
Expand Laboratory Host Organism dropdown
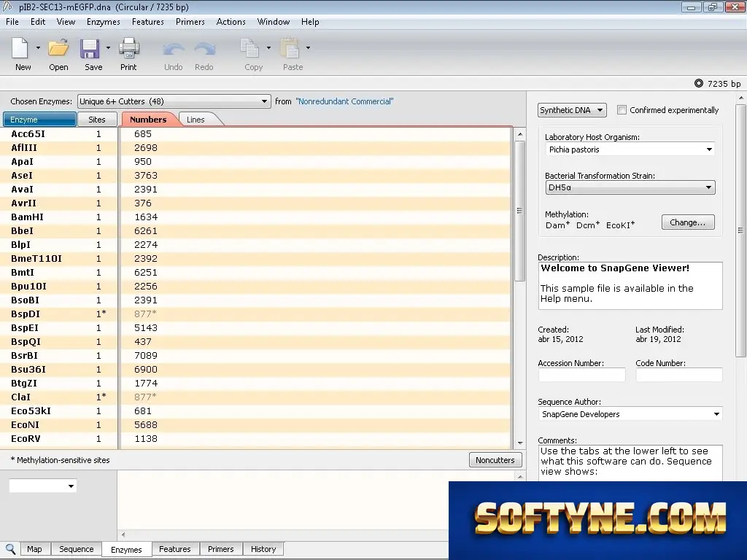[630, 149]
